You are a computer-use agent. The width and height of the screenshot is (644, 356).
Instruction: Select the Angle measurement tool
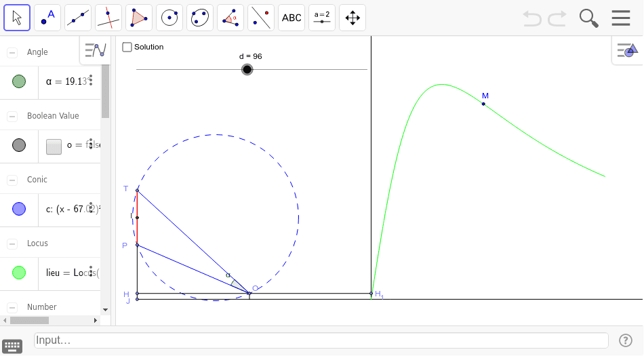[230, 18]
